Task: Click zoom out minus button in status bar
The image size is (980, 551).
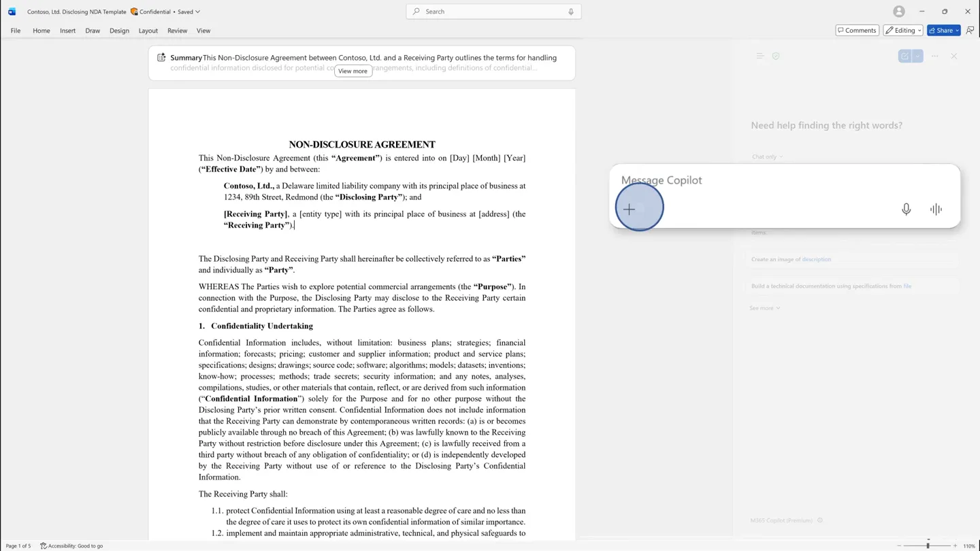Action: [899, 546]
